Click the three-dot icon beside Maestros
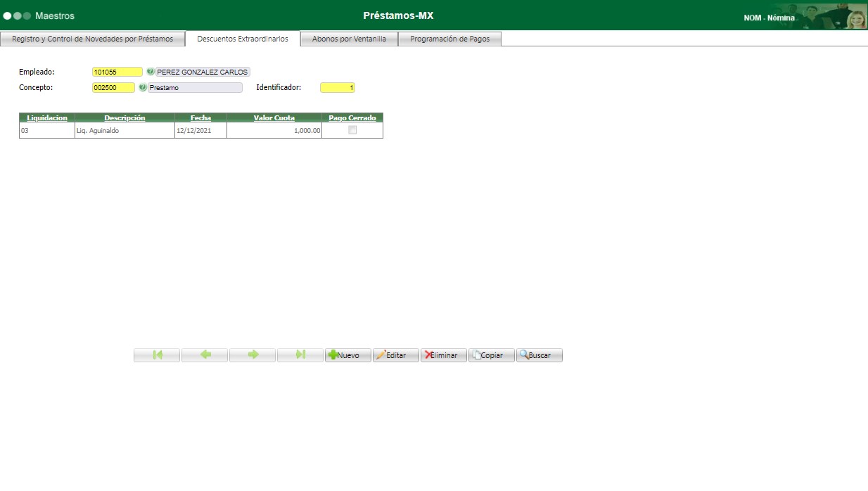868x491 pixels. click(17, 15)
